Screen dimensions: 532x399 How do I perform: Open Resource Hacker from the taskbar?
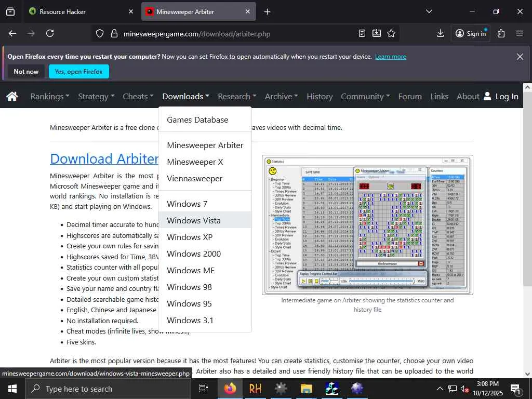coord(255,389)
